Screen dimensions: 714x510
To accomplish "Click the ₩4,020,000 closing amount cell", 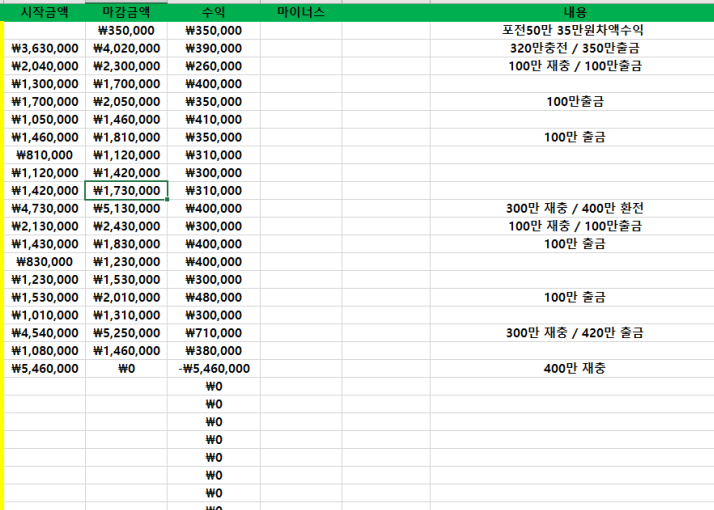I will pos(126,48).
